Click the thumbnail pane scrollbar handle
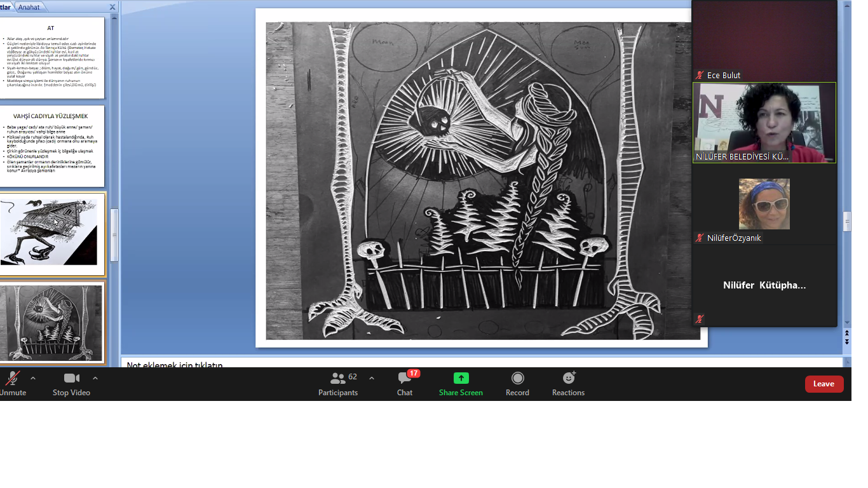Viewport: 868px width, 488px height. pos(114,235)
